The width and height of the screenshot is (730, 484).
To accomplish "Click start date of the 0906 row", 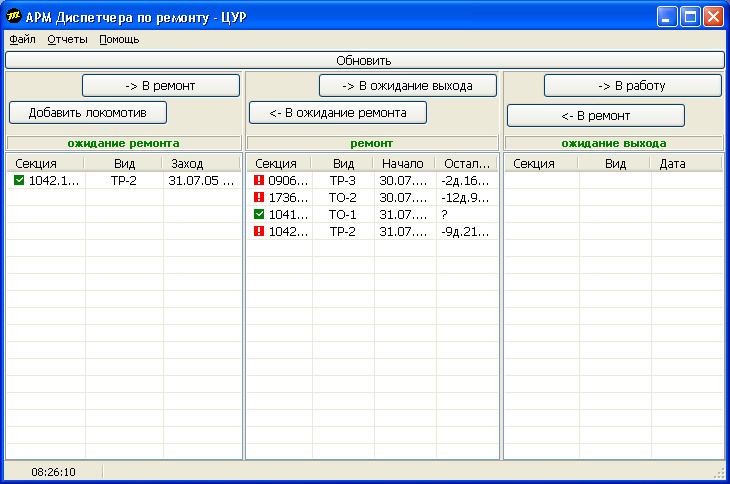I will click(x=403, y=181).
